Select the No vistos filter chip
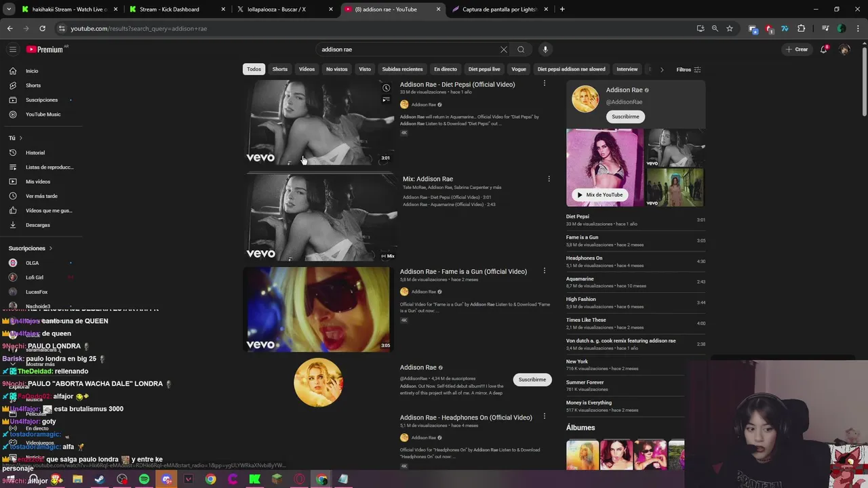868x488 pixels. (337, 69)
